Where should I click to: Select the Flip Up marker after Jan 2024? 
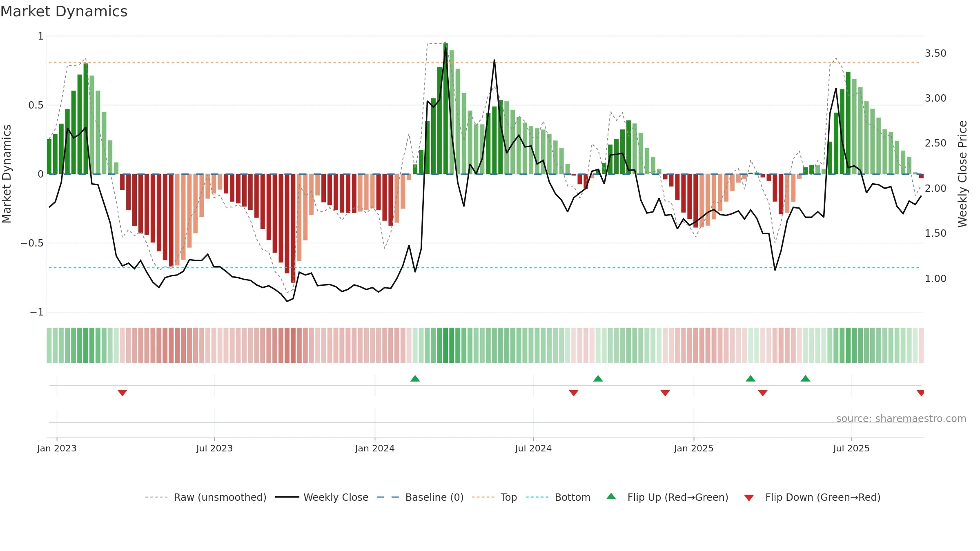(x=415, y=378)
